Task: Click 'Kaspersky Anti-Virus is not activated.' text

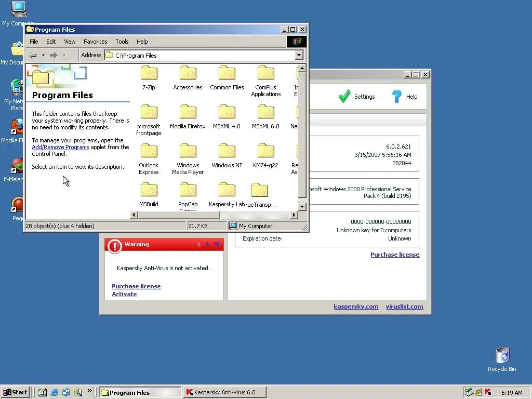Action: [x=163, y=268]
